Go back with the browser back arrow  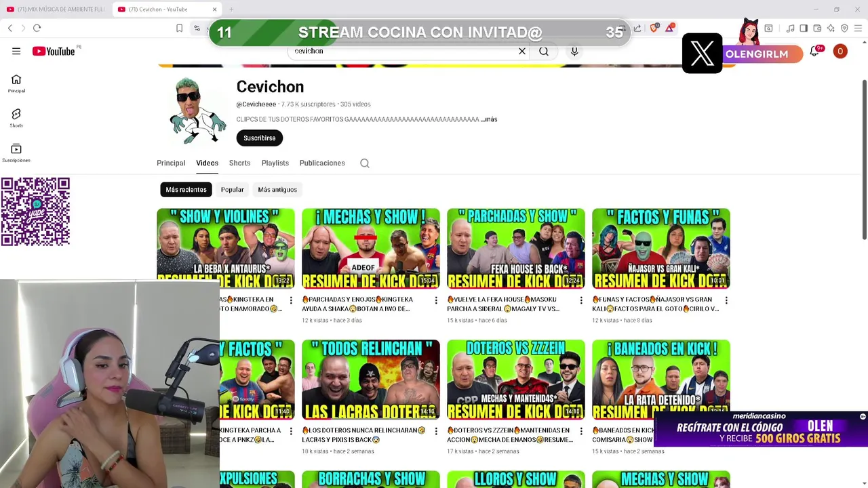[x=10, y=28]
